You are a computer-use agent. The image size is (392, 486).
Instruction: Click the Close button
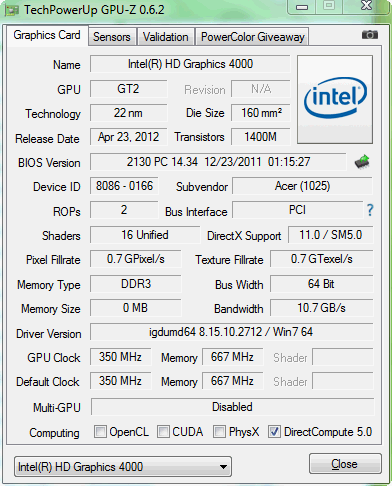pyautogui.click(x=345, y=464)
